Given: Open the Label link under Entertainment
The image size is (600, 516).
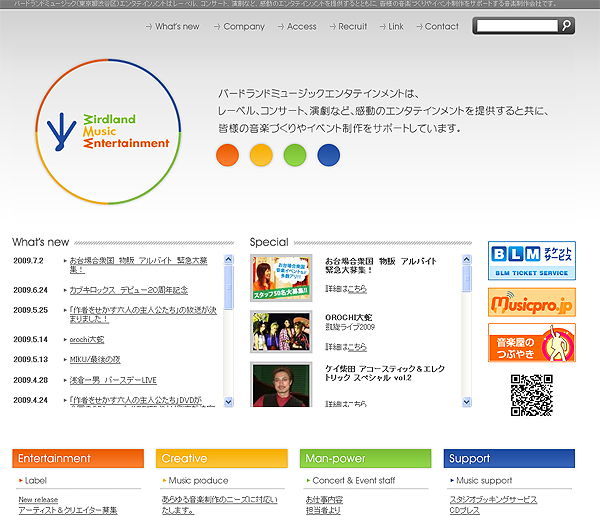Looking at the screenshot, I should [x=36, y=480].
